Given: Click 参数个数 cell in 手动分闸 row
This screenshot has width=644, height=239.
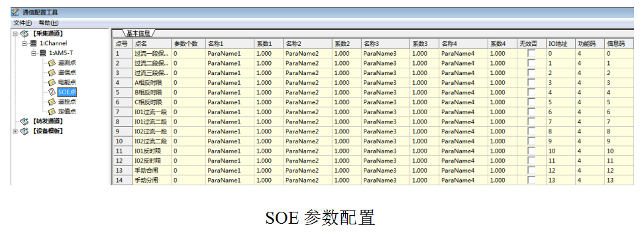Looking at the screenshot, I should point(188,180).
